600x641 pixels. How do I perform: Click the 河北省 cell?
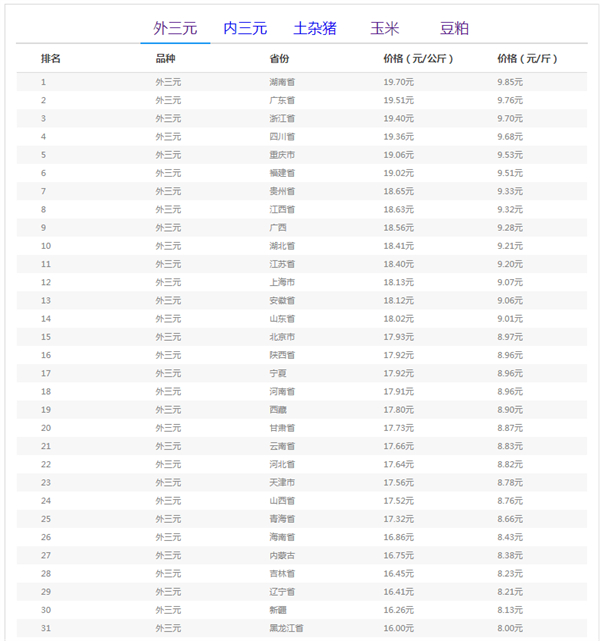pos(282,464)
